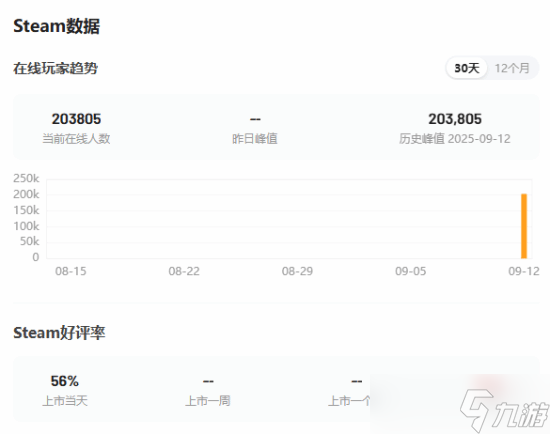Viewport: 550px width, 434px height.
Task: Click the 上市一周 label
Action: coord(208,401)
